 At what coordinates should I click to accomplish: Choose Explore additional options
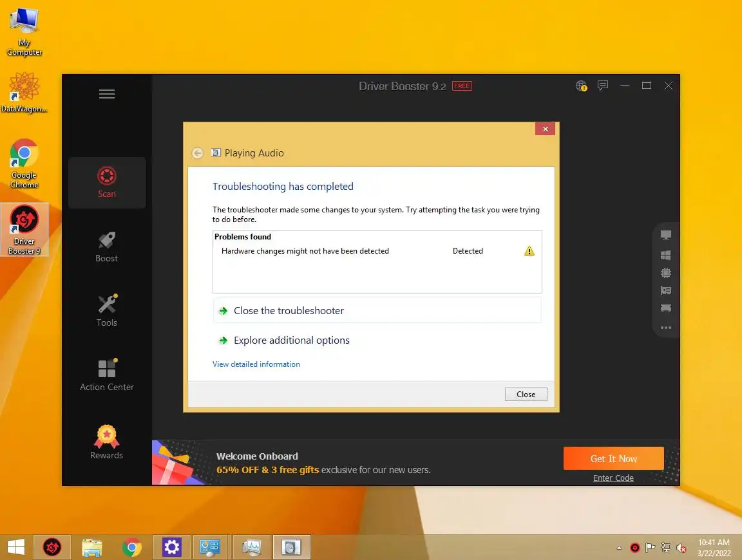click(377, 341)
